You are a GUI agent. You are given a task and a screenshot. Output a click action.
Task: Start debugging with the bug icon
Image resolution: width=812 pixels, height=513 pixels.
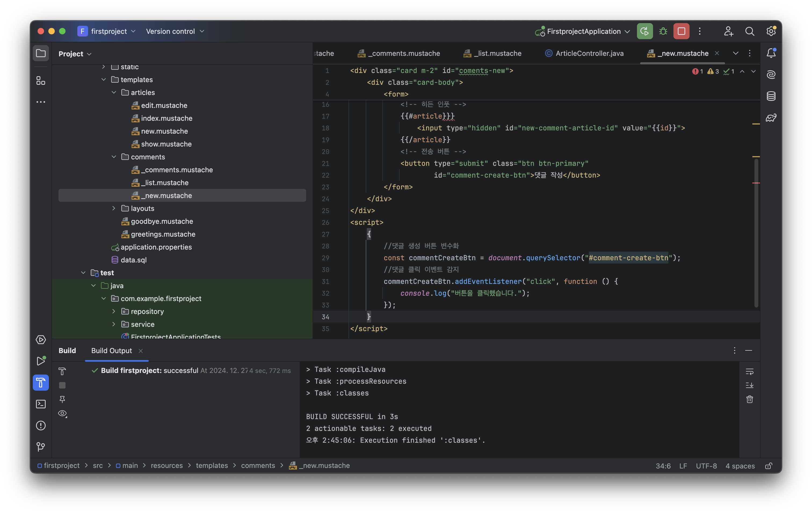[663, 31]
